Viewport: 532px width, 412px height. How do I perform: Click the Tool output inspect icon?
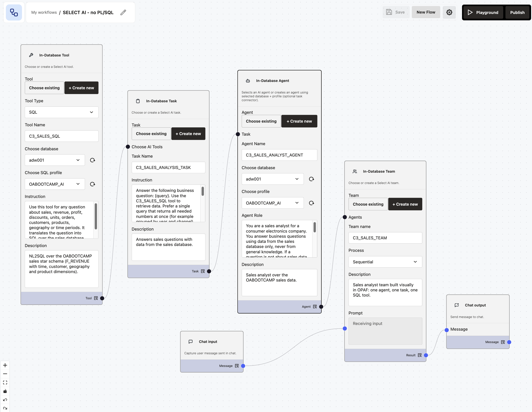pos(96,298)
